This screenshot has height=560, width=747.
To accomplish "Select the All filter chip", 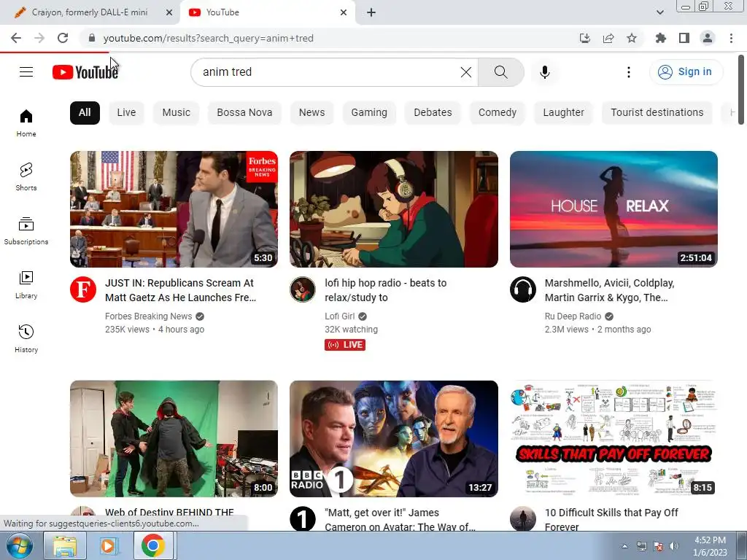I will click(x=85, y=113).
